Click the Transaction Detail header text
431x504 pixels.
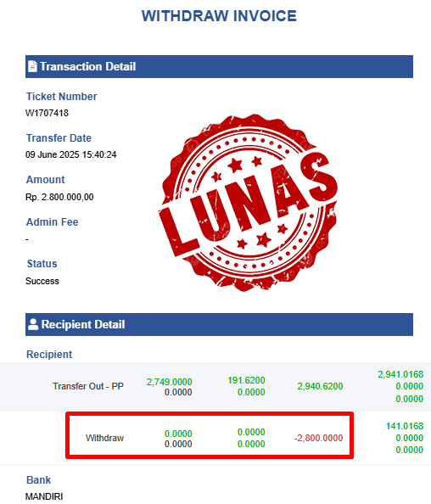pos(87,66)
